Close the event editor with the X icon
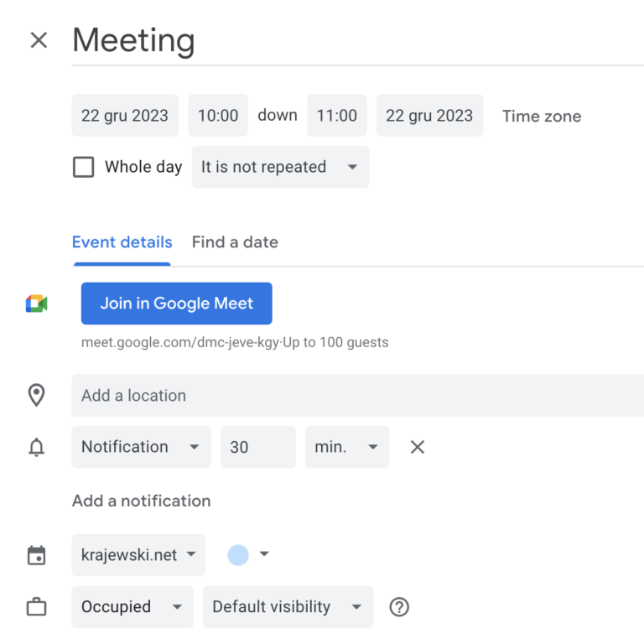 [x=39, y=40]
